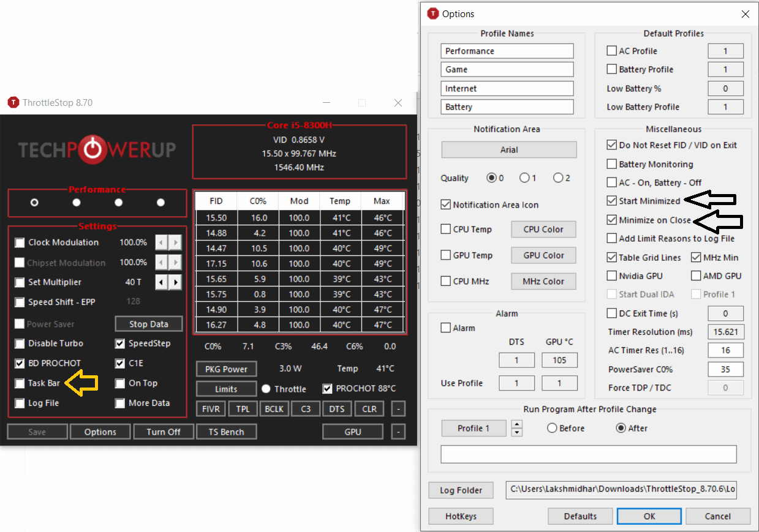This screenshot has height=532, width=759.
Task: Enable Nvidia GPU monitoring
Action: point(611,275)
